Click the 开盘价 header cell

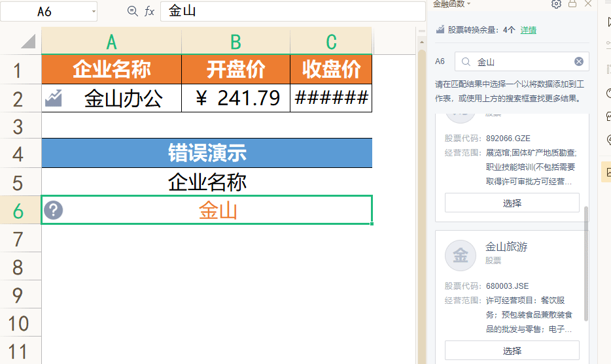pos(236,69)
